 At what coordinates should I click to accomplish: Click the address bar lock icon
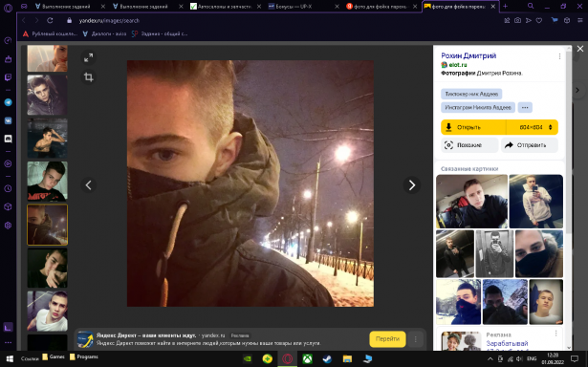click(69, 21)
